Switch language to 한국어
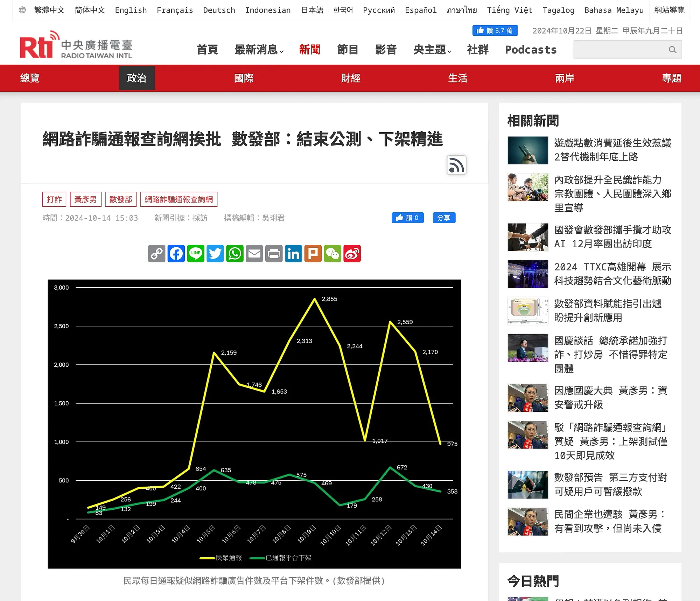 (x=343, y=10)
